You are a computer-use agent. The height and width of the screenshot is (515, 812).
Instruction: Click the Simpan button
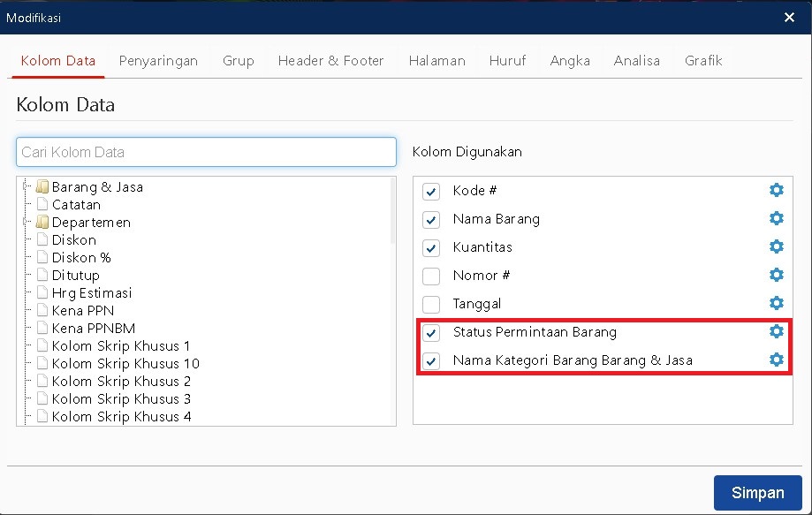(x=757, y=493)
